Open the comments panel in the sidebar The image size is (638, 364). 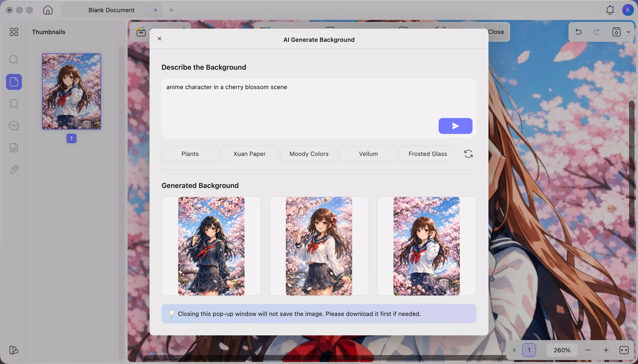pyautogui.click(x=14, y=125)
